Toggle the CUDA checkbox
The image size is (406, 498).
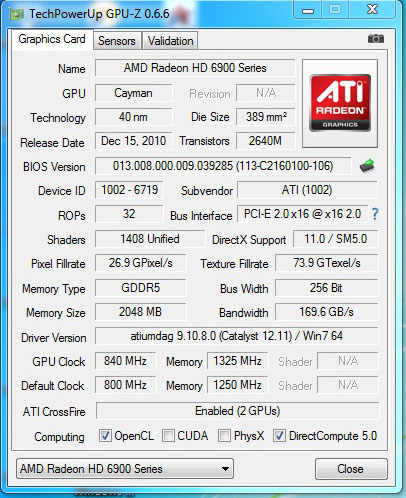click(x=168, y=436)
